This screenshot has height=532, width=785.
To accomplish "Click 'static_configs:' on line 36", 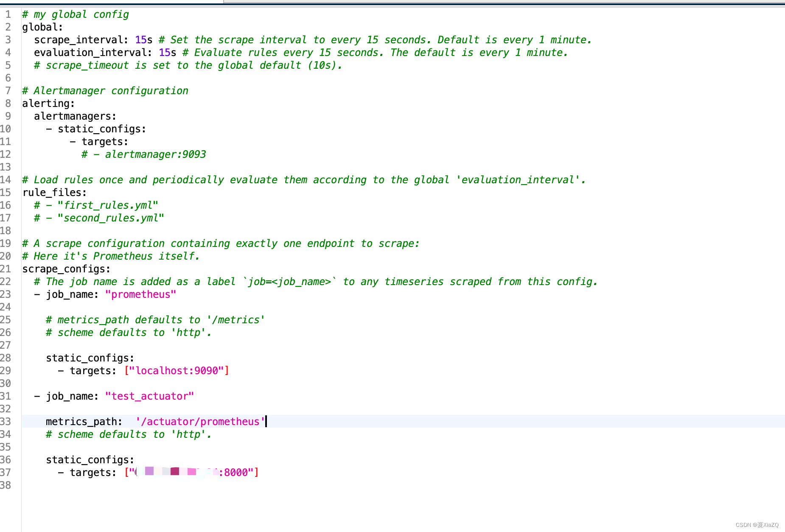I will point(90,460).
